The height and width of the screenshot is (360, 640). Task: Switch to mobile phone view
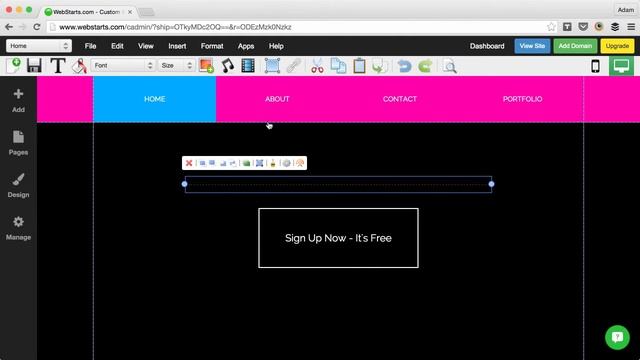tap(596, 66)
